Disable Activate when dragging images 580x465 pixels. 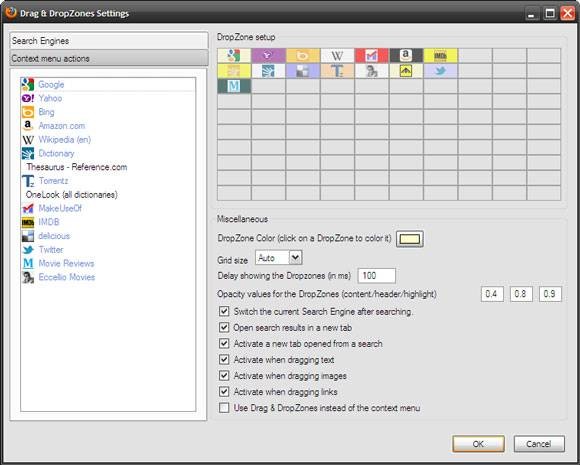coord(224,375)
